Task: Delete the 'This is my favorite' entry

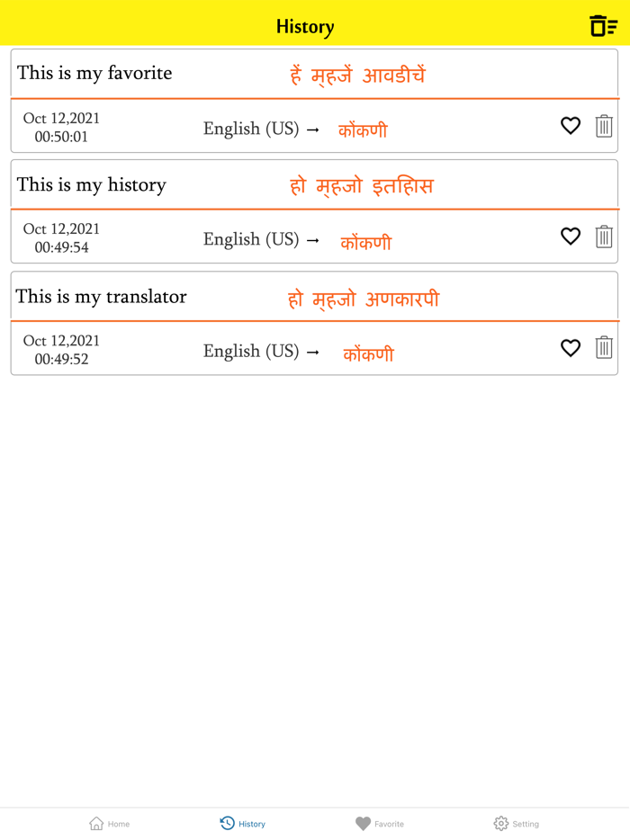Action: click(604, 126)
